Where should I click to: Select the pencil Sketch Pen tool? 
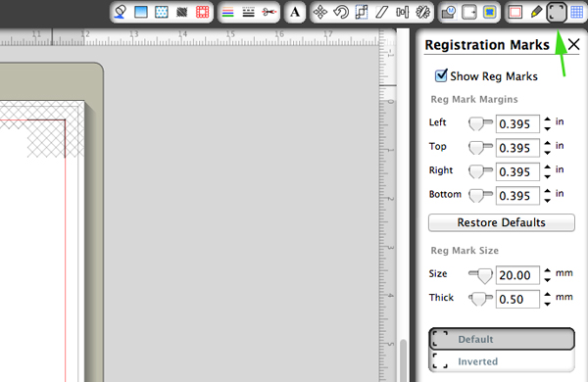pos(536,13)
